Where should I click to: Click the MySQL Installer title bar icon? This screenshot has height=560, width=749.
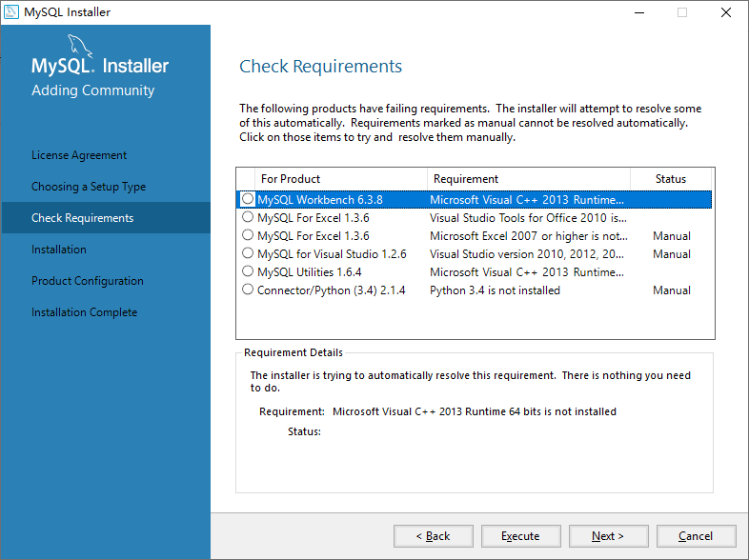point(11,12)
